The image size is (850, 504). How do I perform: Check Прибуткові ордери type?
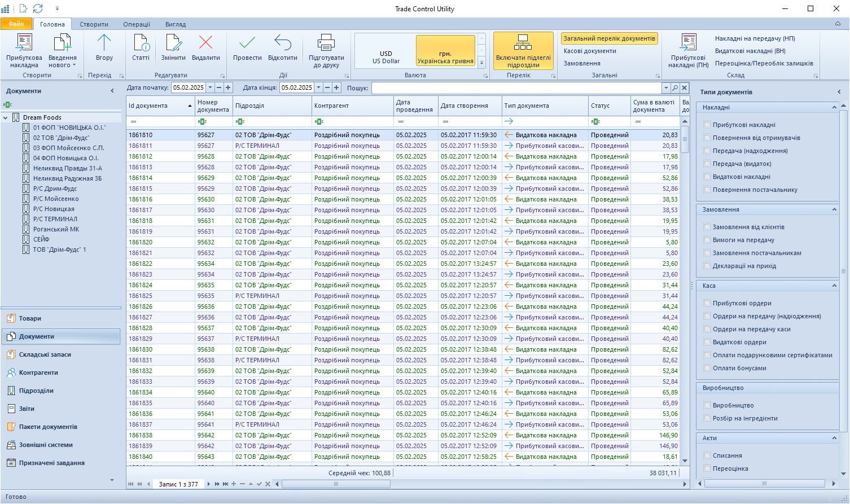707,303
